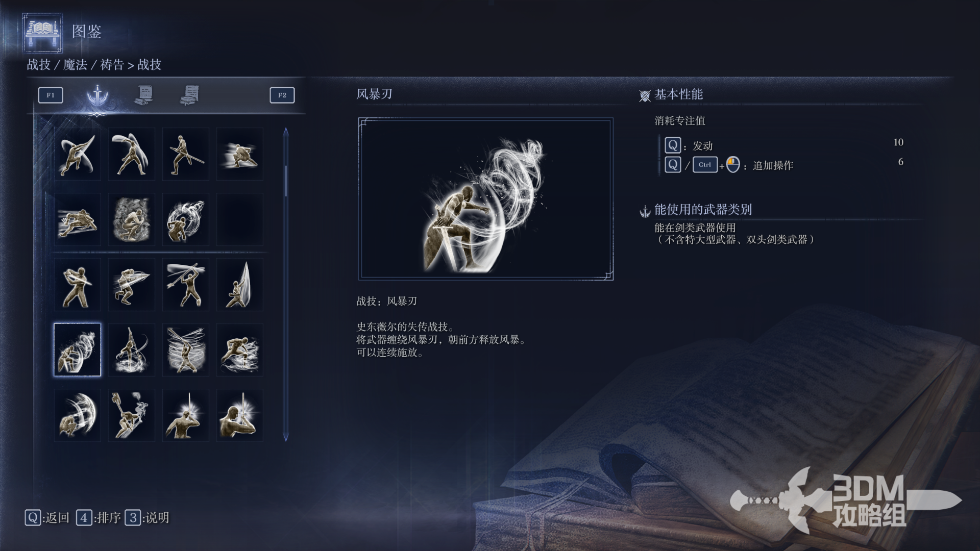
Task: Pick the large upright blade skill icon
Action: (x=240, y=285)
